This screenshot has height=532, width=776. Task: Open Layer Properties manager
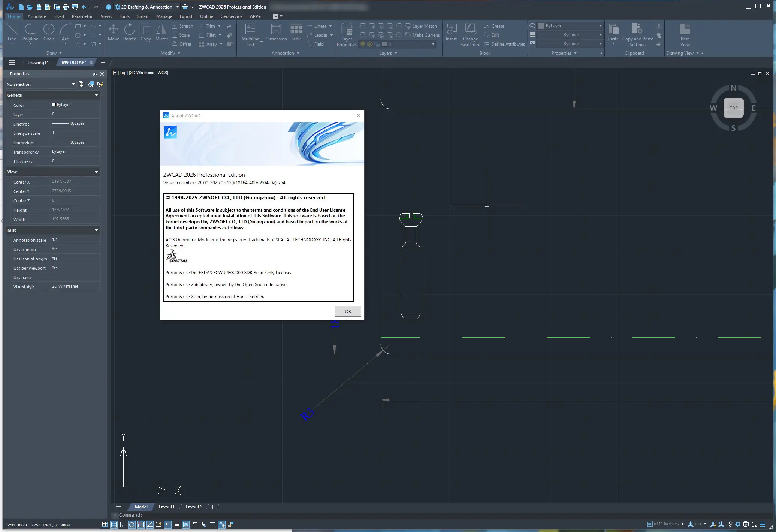coord(346,34)
